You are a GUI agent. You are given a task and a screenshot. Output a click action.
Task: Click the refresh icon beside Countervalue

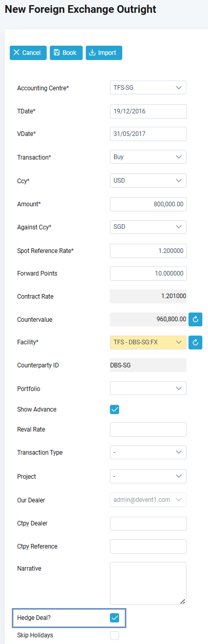click(195, 319)
